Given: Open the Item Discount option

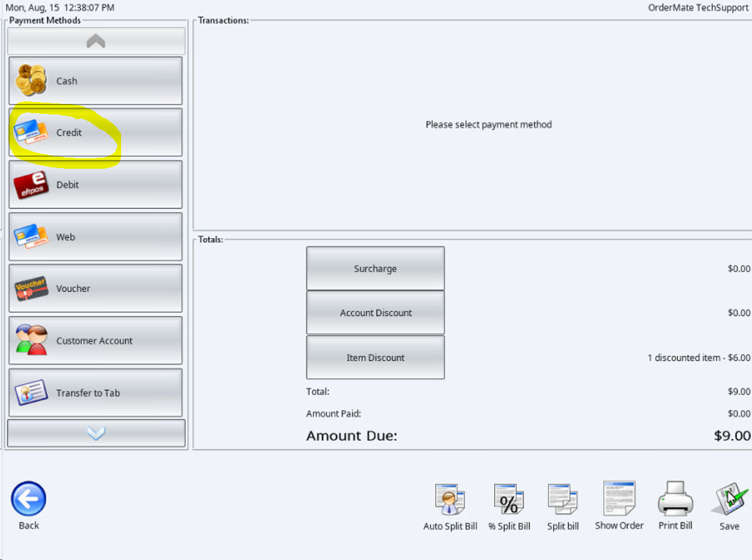Looking at the screenshot, I should coord(376,358).
